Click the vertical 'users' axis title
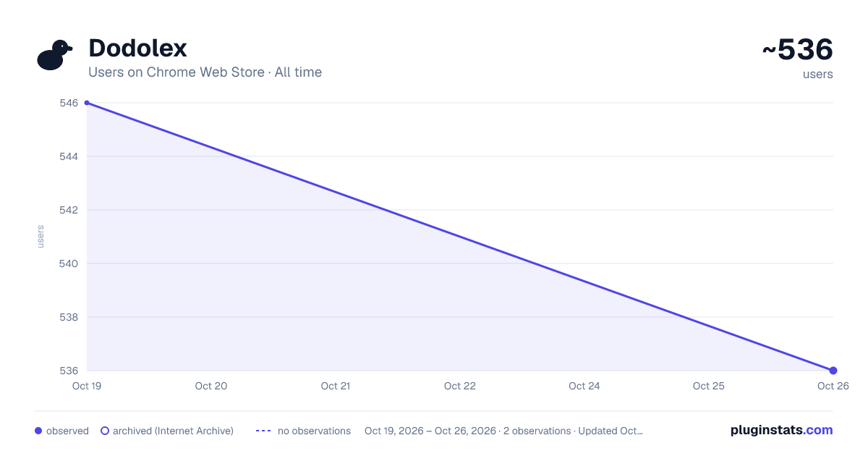Viewport: 868px width, 456px height. point(41,237)
